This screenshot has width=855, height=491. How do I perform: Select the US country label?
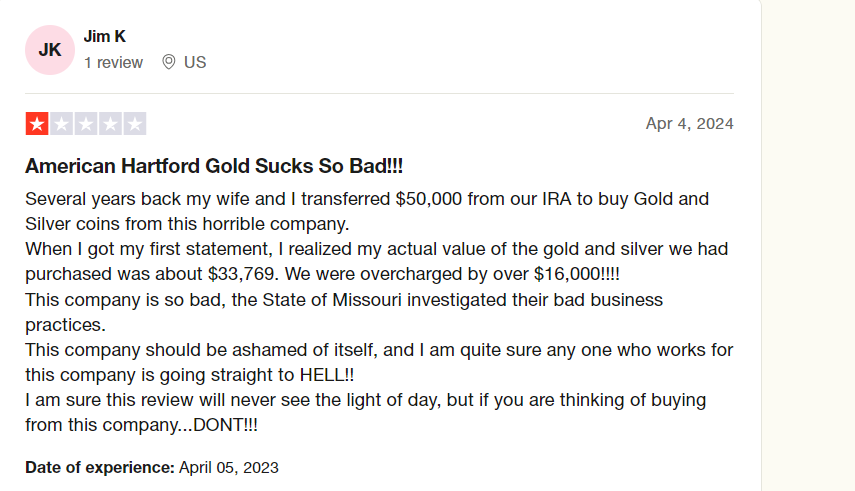coord(195,62)
